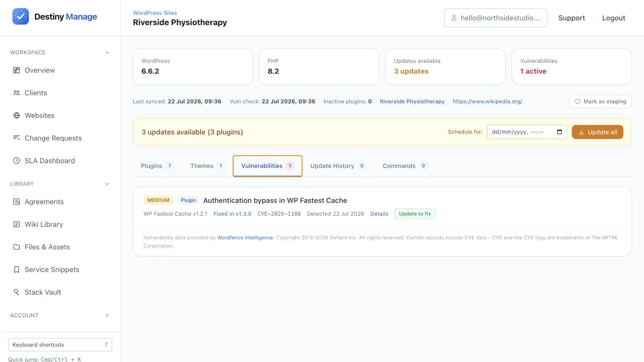Click the Change Requests list-check icon
Image resolution: width=644 pixels, height=362 pixels.
click(17, 138)
